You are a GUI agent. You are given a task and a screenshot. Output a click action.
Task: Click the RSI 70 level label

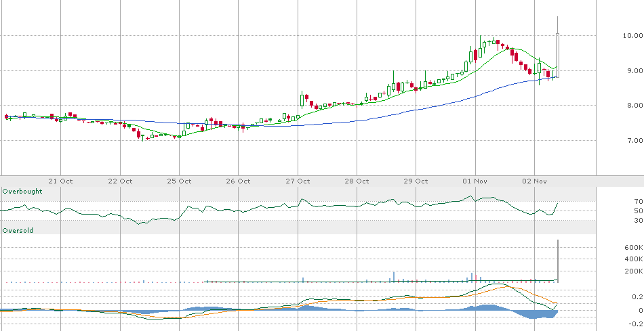point(639,202)
